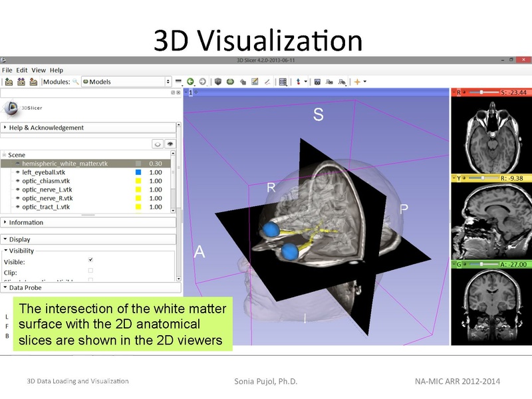The width and height of the screenshot is (532, 399).
Task: Click the Annotations ruler toolbar icon
Action: (x=267, y=82)
